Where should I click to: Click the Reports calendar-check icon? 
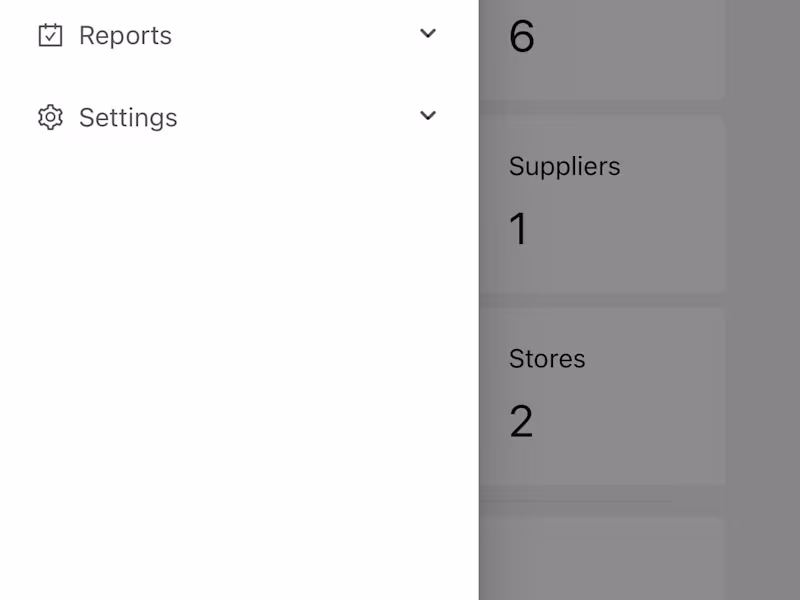[50, 35]
